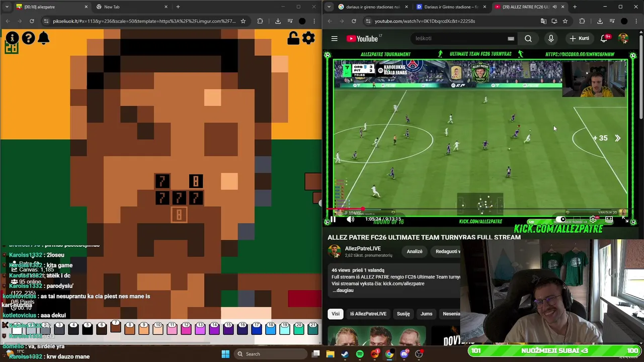The width and height of the screenshot is (644, 362).
Task: Open the 'Dariaus ir Girėno stadione' tab
Action: pyautogui.click(x=451, y=7)
